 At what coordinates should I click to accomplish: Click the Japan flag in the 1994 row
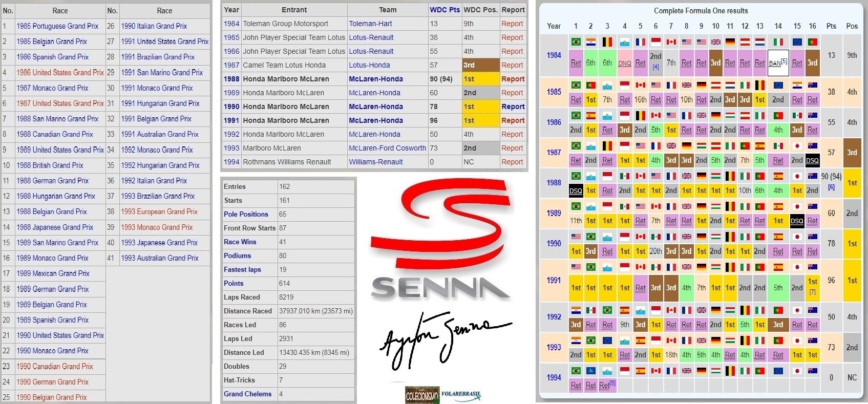coord(797,371)
